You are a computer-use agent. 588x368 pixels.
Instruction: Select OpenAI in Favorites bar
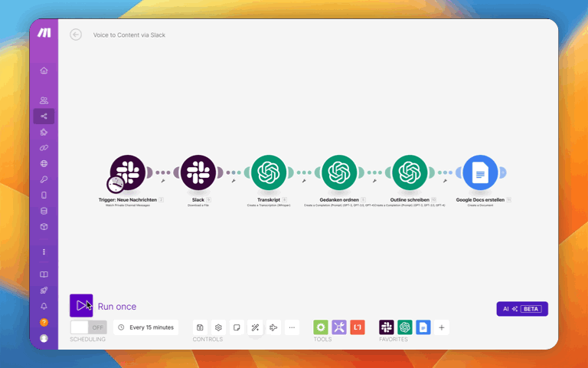404,327
